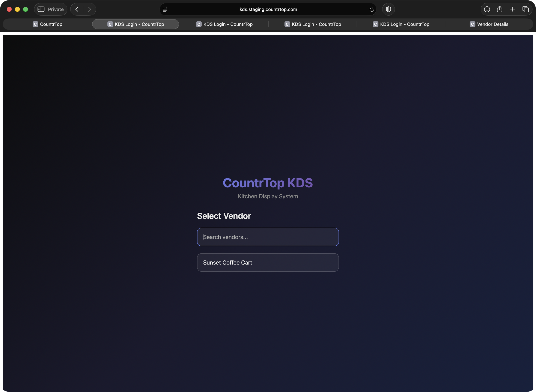This screenshot has width=536, height=392.
Task: Click the CountrTop KDS title
Action: click(268, 183)
